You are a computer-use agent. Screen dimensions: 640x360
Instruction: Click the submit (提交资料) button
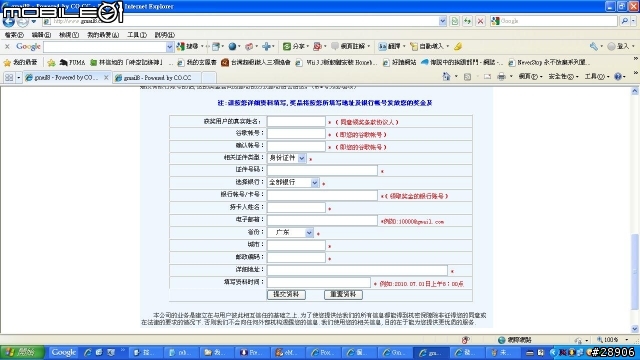(286, 294)
